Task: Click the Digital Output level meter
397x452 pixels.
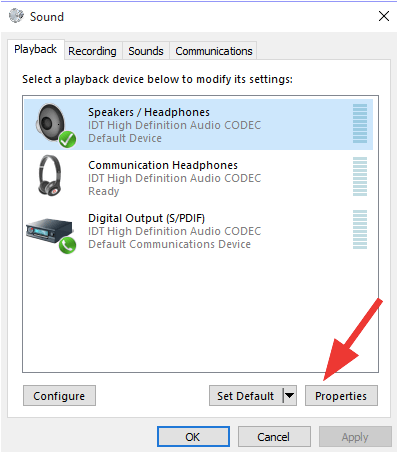Action: coord(360,229)
